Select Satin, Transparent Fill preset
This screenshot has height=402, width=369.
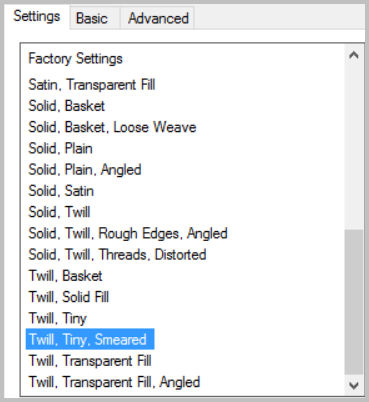92,84
